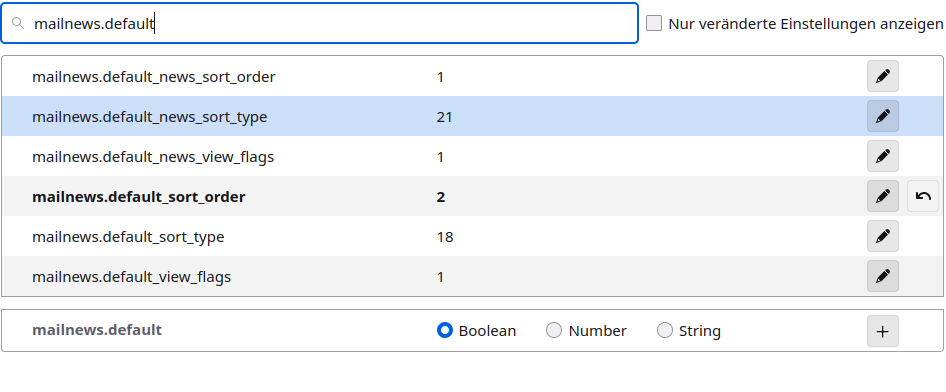Enable 'Nur veränderte Einstellungen anzeigen' checkbox
Image resolution: width=946 pixels, height=392 pixels.
coord(654,24)
